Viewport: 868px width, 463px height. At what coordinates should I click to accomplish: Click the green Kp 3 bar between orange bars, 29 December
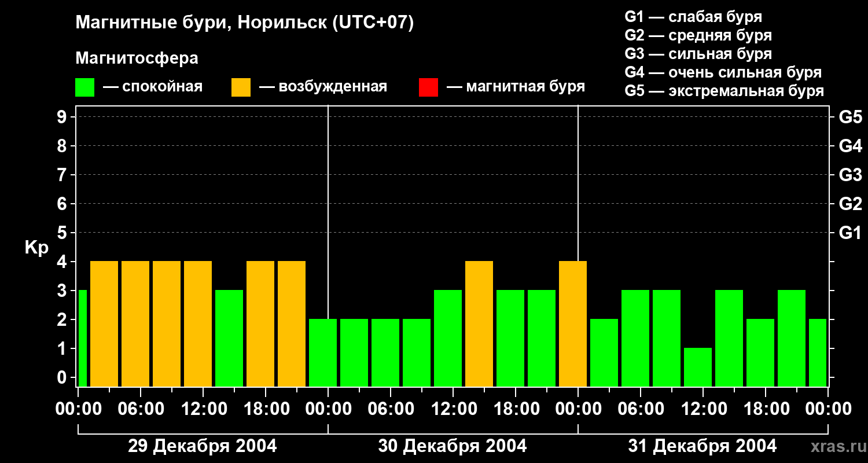[x=229, y=338]
